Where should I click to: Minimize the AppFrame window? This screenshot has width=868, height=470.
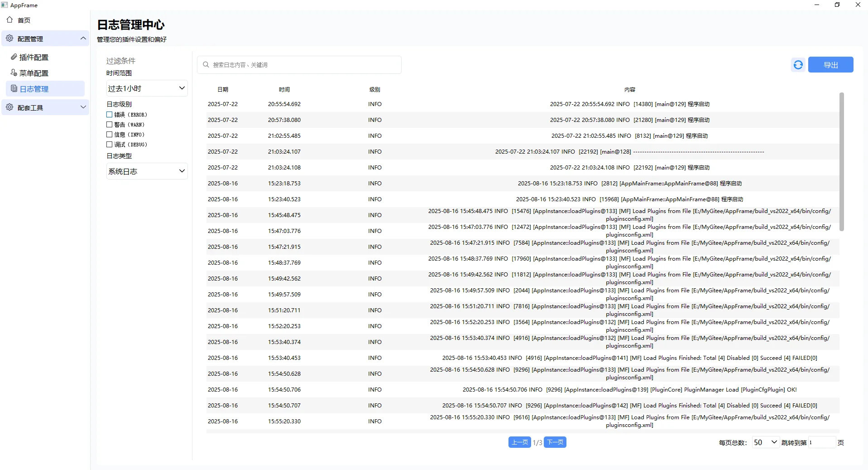coord(817,5)
